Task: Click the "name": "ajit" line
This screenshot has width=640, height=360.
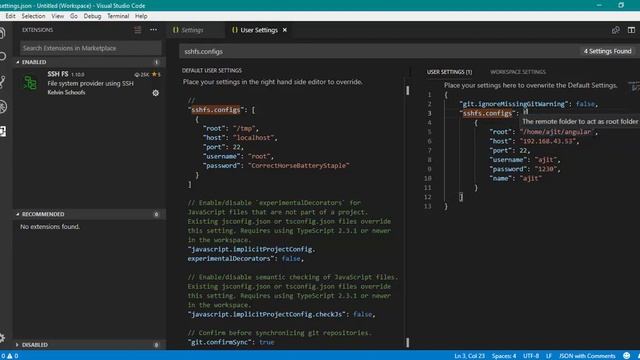Action: tap(516, 178)
